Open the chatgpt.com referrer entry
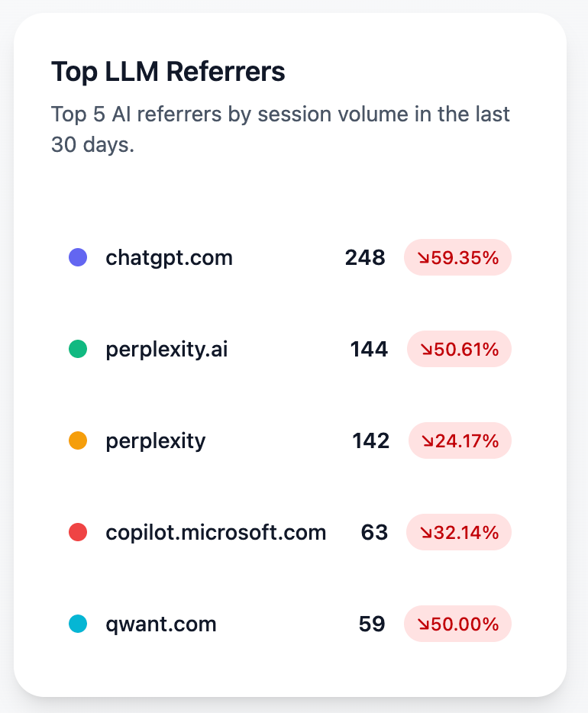The image size is (588, 713). coord(169,257)
